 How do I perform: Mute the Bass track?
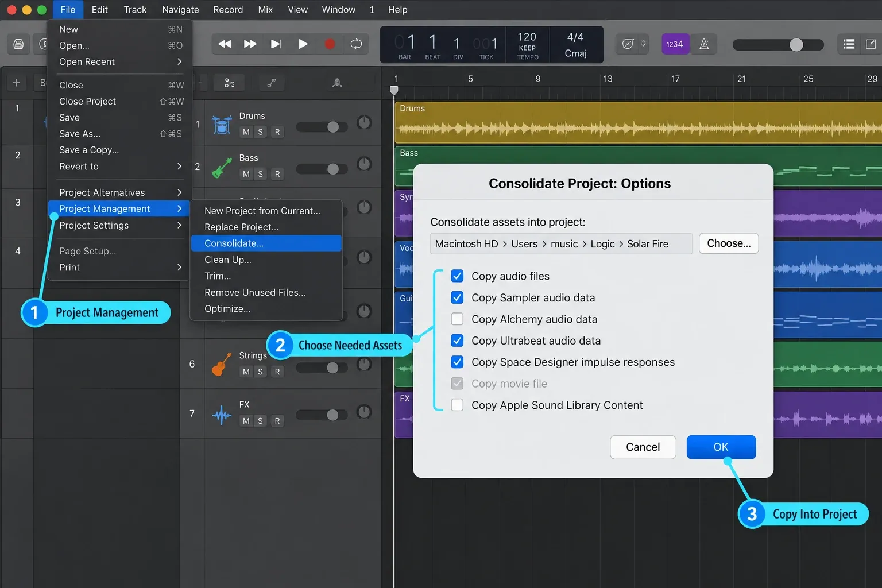coord(246,174)
